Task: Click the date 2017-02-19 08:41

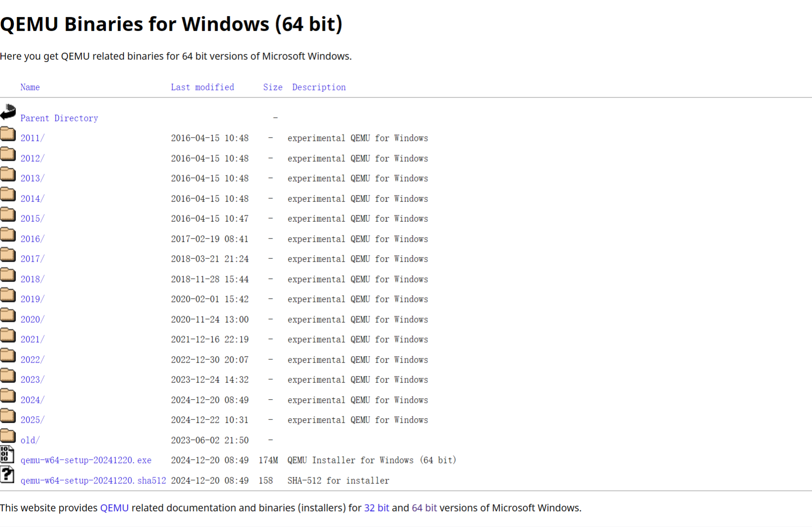Action: [210, 239]
